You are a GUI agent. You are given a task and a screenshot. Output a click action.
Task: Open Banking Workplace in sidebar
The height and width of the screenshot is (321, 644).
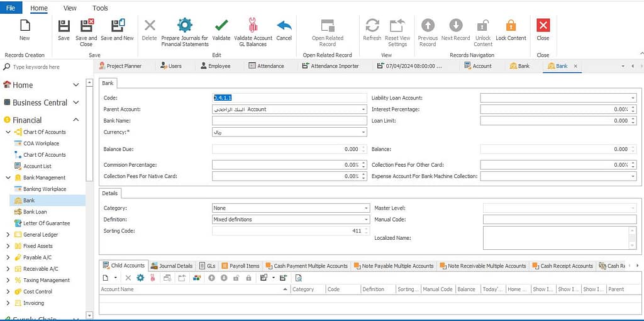45,189
